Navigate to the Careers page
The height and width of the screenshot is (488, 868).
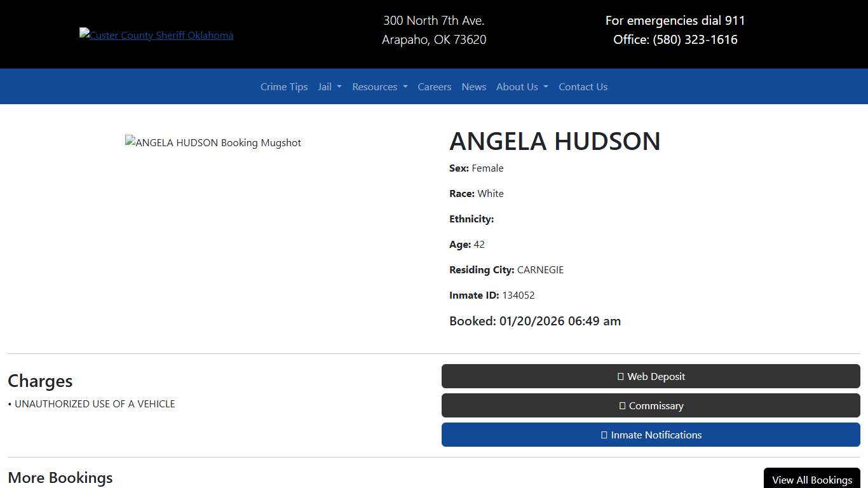pos(434,86)
